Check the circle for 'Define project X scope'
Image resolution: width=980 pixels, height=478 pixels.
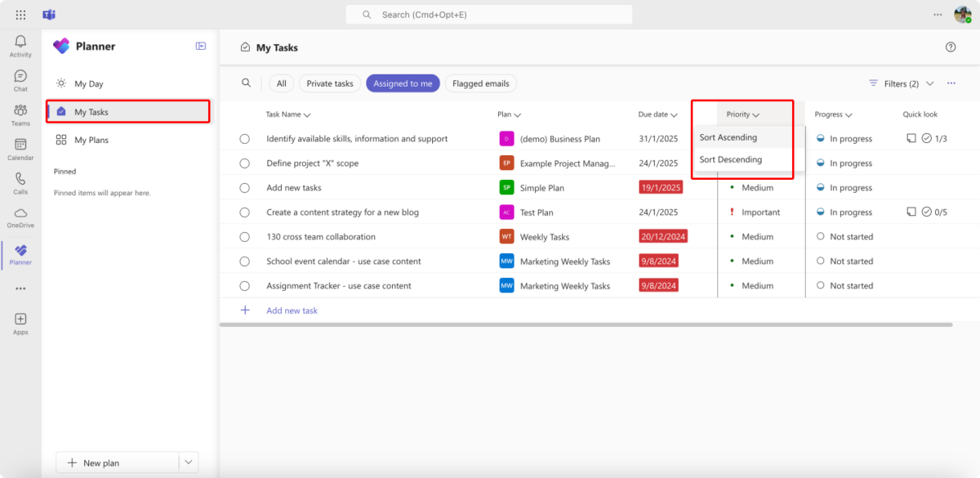pos(244,163)
